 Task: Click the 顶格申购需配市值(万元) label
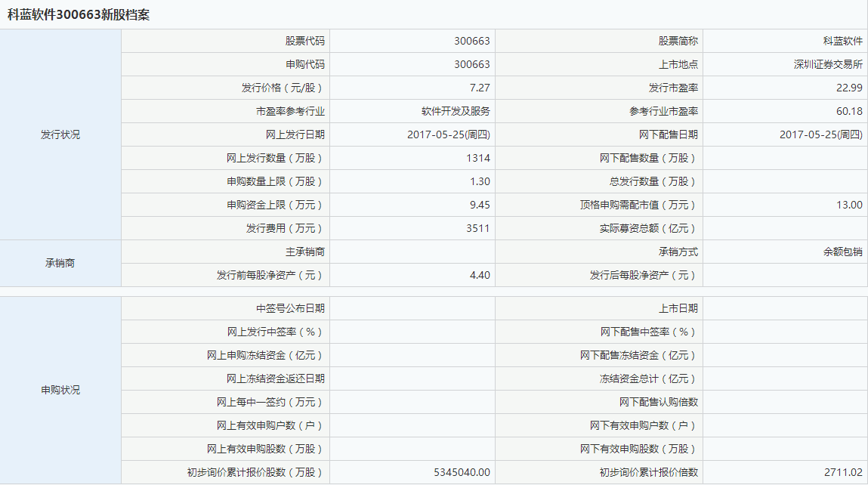point(639,205)
